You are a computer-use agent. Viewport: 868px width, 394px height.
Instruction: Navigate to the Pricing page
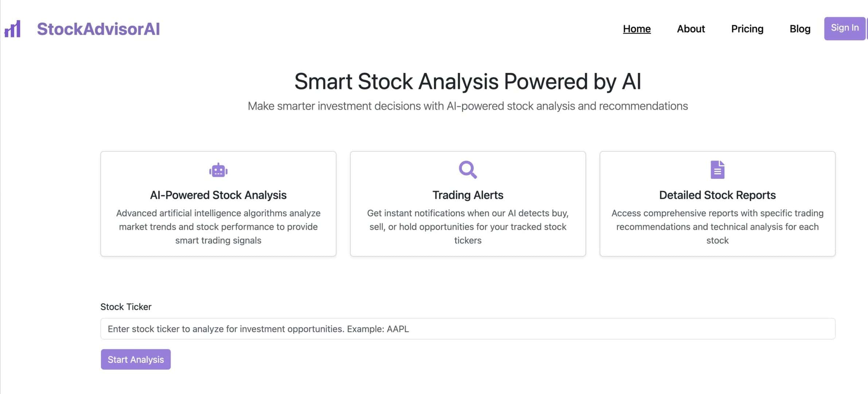[747, 29]
